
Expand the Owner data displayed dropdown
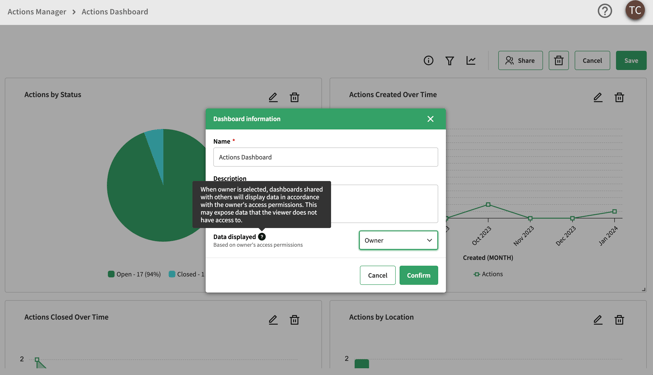click(x=398, y=240)
